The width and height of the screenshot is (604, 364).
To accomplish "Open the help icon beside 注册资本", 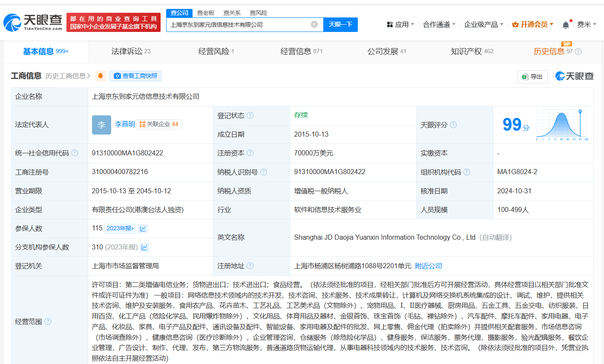I will click(x=250, y=153).
